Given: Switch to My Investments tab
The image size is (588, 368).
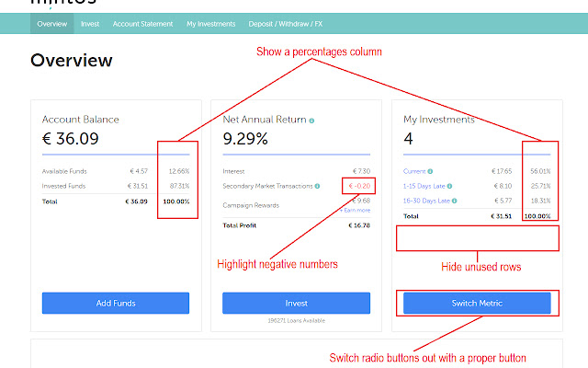Looking at the screenshot, I should tap(211, 24).
